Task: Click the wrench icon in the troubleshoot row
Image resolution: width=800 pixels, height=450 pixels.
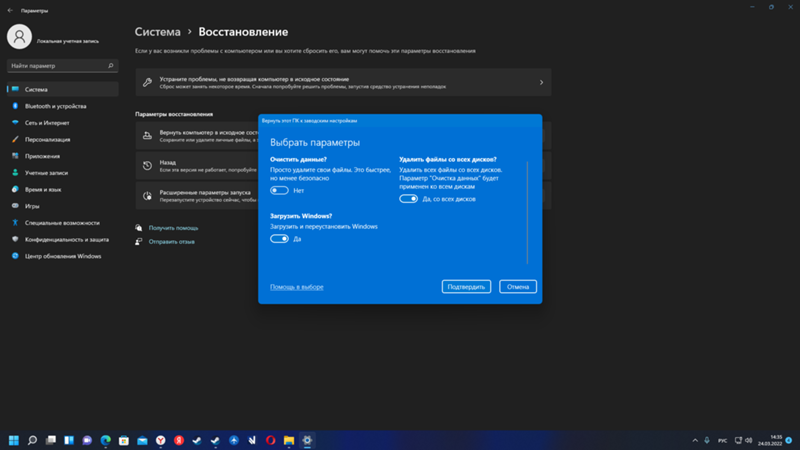Action: [147, 83]
